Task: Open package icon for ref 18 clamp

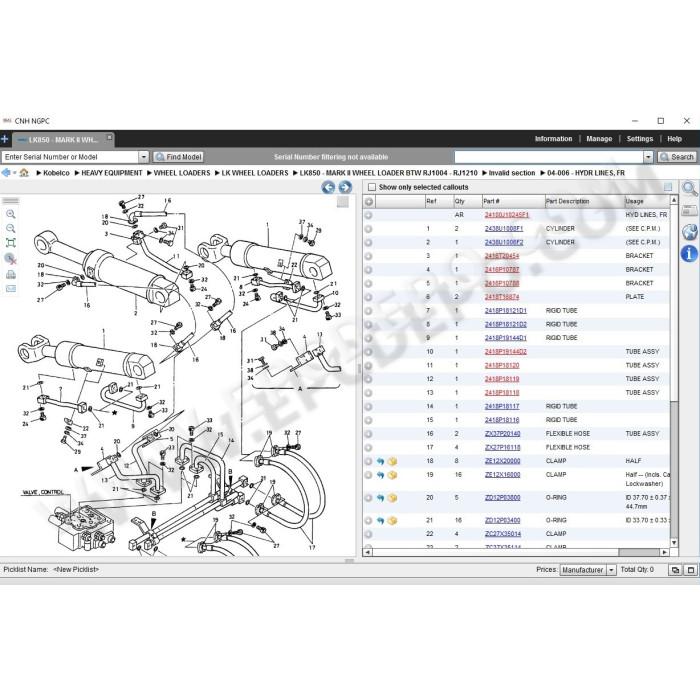Action: tap(392, 461)
